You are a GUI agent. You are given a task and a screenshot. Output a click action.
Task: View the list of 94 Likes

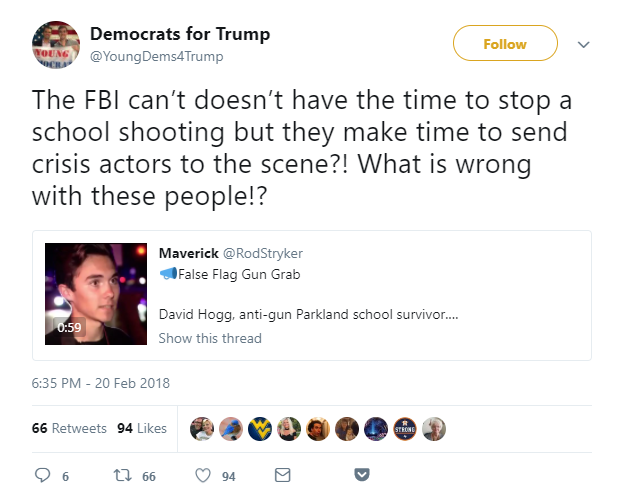[x=142, y=428]
